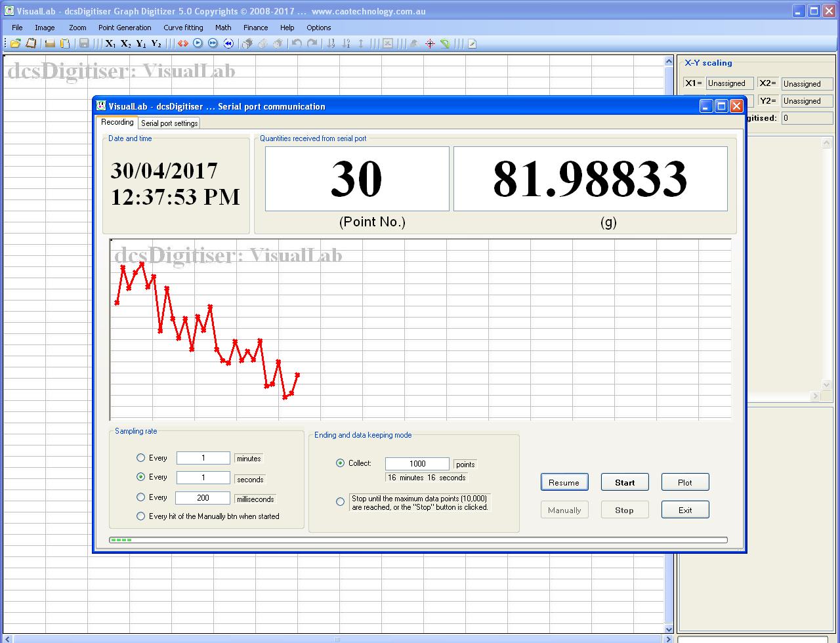Screen dimensions: 840x643
Task: Open the Curve fitting menu
Action: 183,28
